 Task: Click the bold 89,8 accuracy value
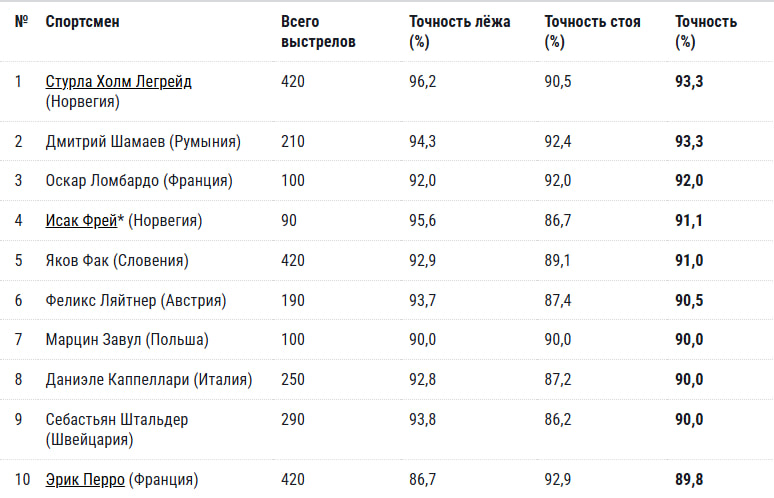click(x=689, y=479)
